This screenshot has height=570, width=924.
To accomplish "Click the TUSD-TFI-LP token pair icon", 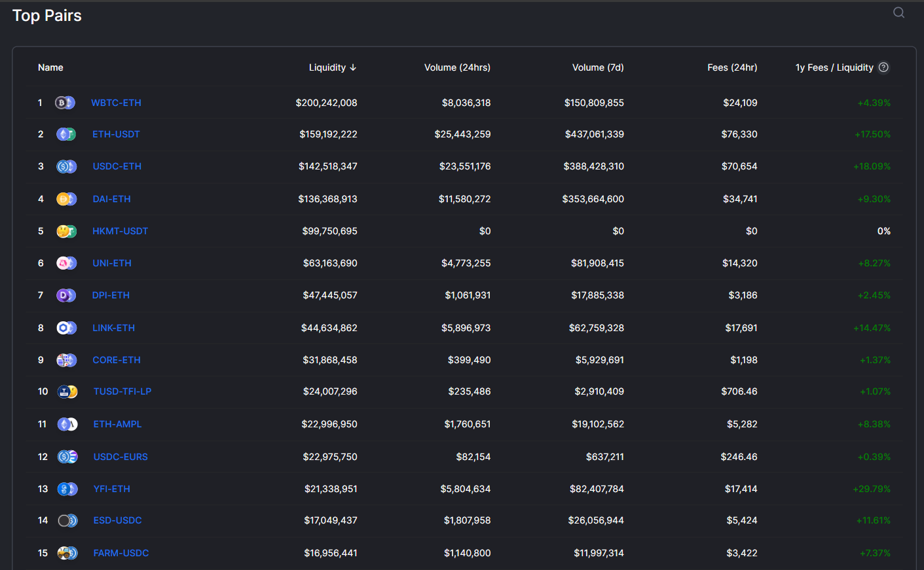I will pos(67,391).
